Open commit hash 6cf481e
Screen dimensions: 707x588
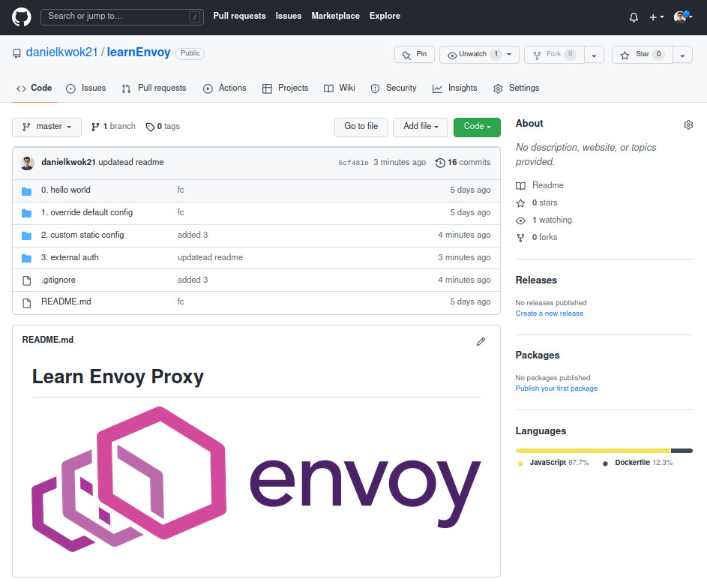pyautogui.click(x=354, y=163)
